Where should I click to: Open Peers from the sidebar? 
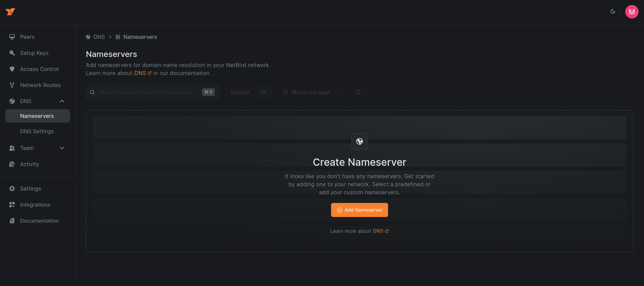(27, 37)
